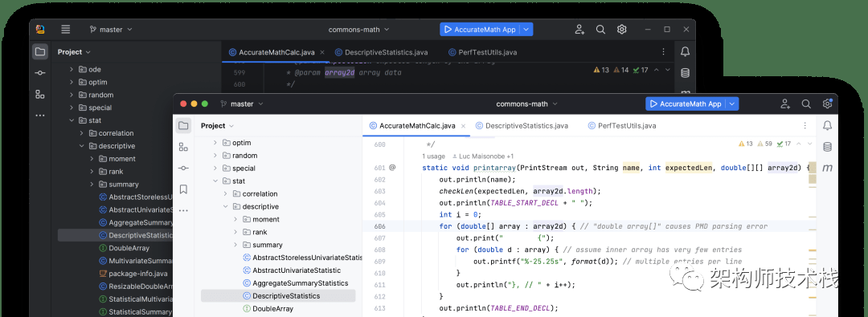Open main menu hamburger in back window
The image size is (868, 317).
click(x=66, y=30)
